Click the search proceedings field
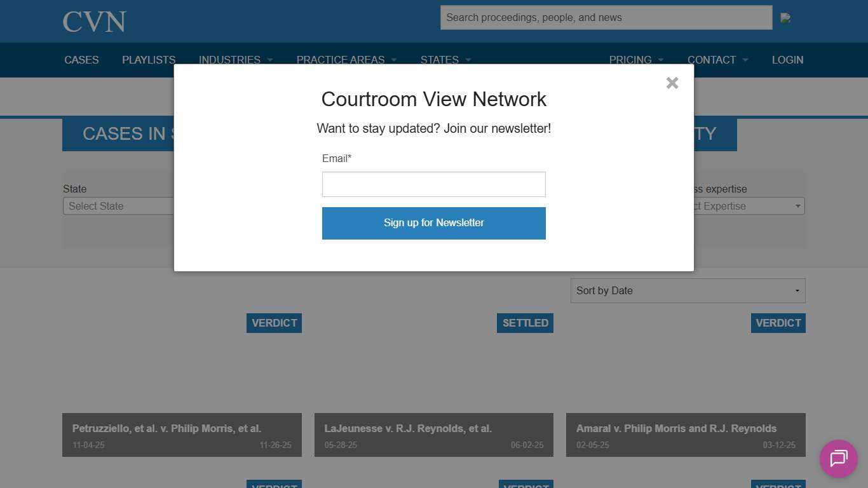Screen dimensions: 868x488 click(606, 17)
